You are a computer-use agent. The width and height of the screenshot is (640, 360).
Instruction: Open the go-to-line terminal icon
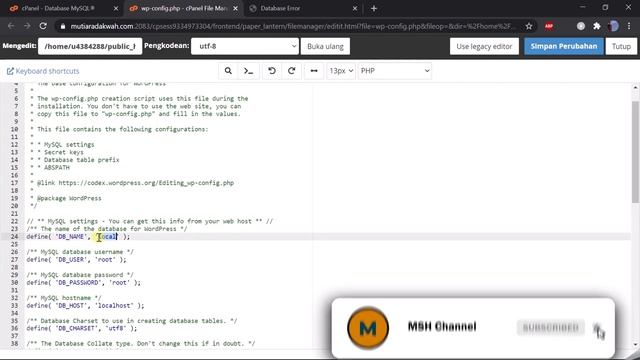(249, 71)
